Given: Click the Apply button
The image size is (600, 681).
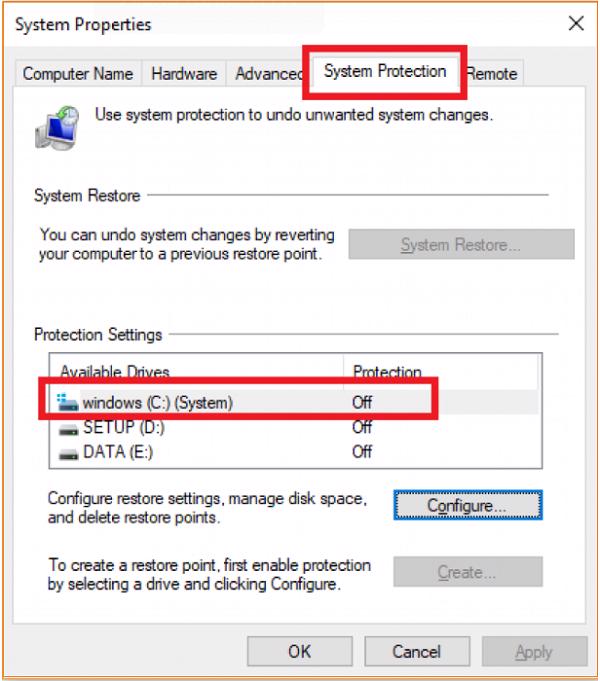Looking at the screenshot, I should click(533, 651).
